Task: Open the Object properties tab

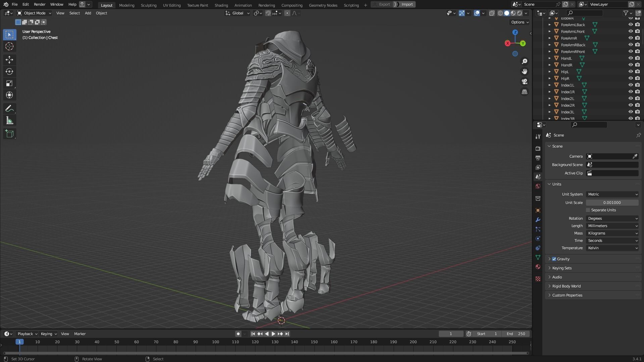Action: click(x=538, y=210)
